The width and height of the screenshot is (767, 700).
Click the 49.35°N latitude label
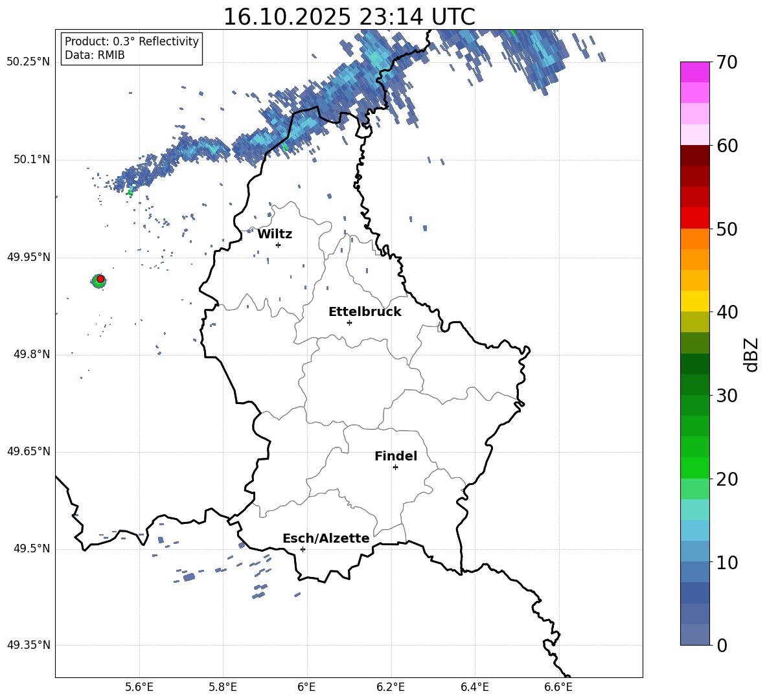(29, 645)
